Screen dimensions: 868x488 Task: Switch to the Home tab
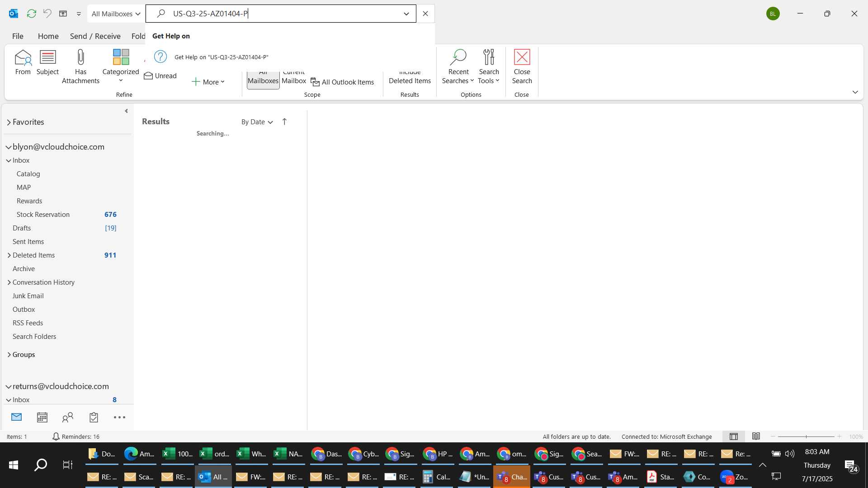48,36
